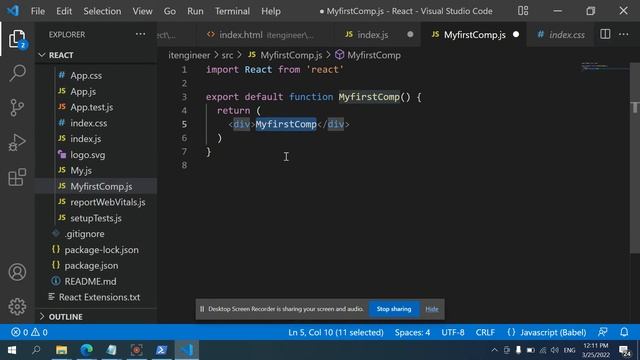The image size is (640, 360).
Task: Open Windows taskbar search
Action: coord(36,350)
